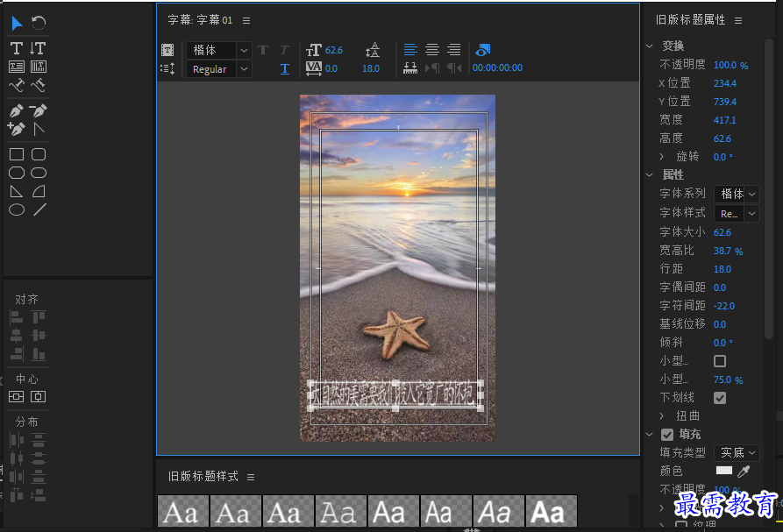Select the Rotation tool
This screenshot has width=783, height=532.
tap(39, 23)
